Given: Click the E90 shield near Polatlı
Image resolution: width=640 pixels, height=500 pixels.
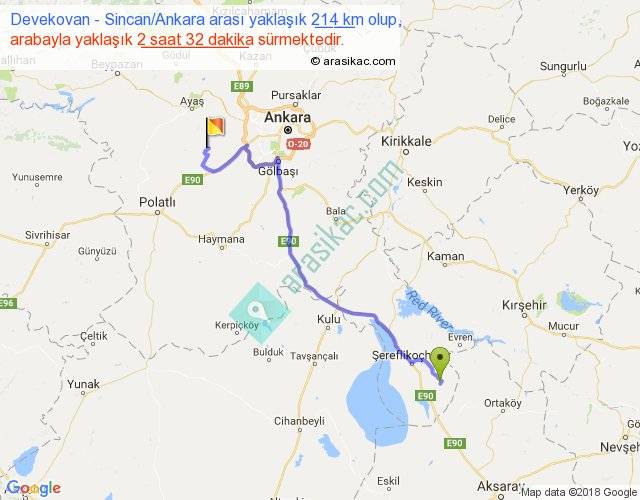Looking at the screenshot, I should pos(192,180).
